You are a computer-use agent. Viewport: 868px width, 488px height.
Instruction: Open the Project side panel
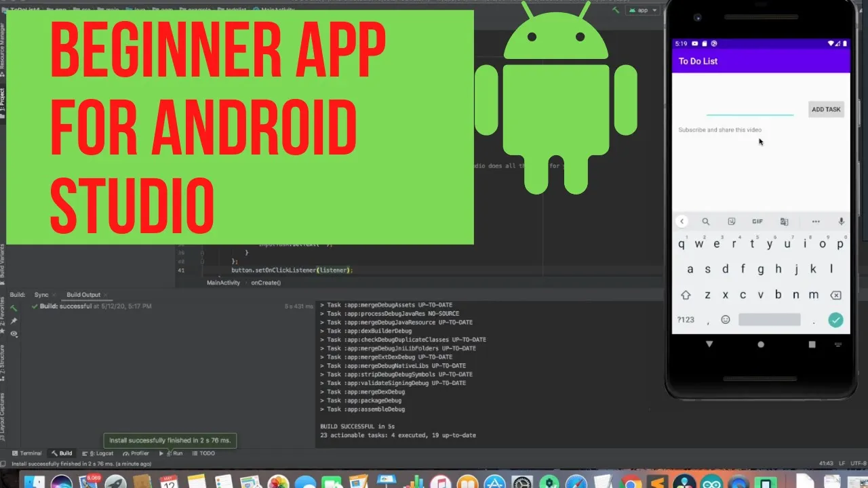(3, 102)
